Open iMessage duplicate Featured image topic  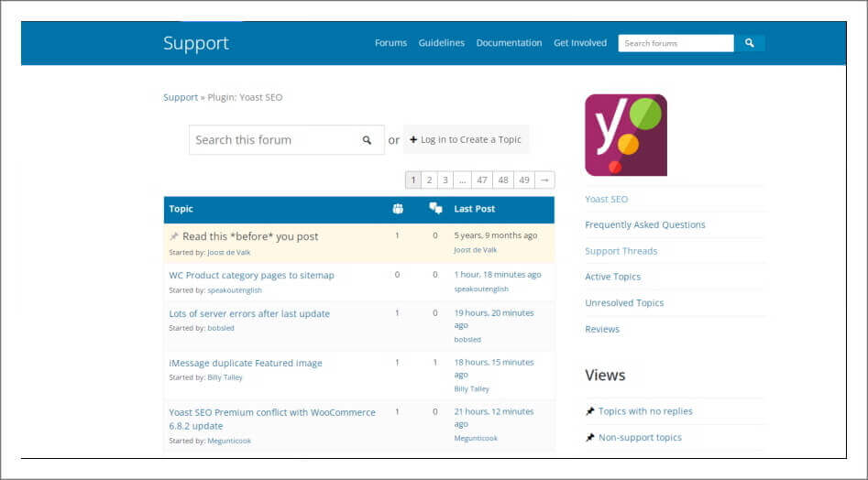click(246, 363)
